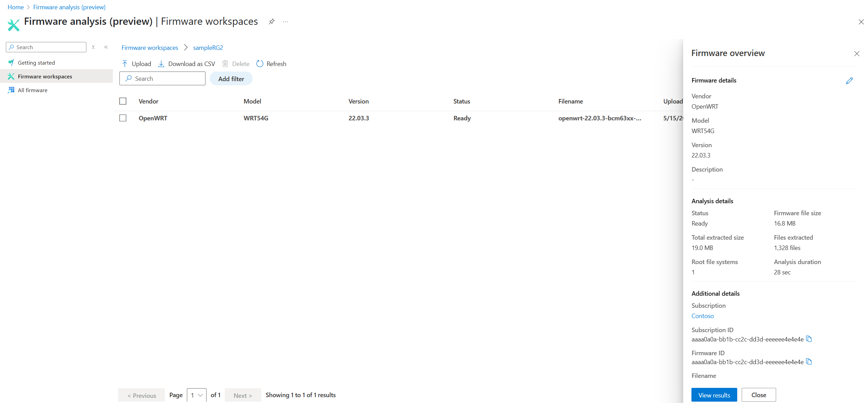The image size is (868, 403).
Task: Close the Firmware analysis blade
Action: click(x=861, y=22)
